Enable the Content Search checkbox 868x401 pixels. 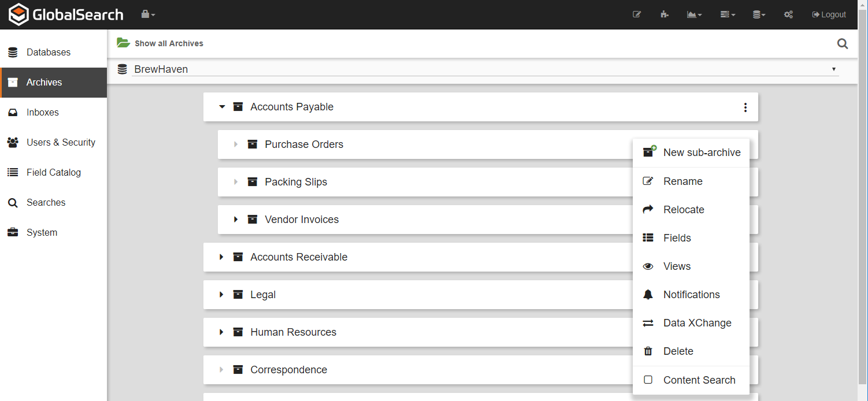click(x=648, y=380)
